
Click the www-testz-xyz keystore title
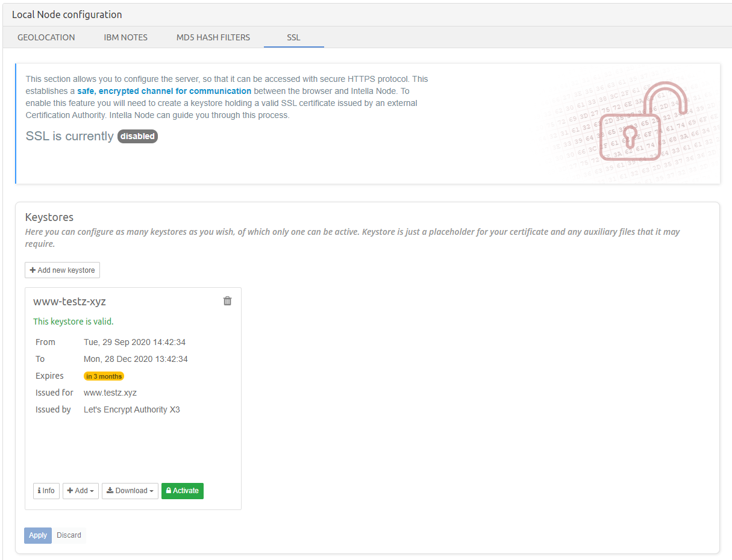pos(69,301)
